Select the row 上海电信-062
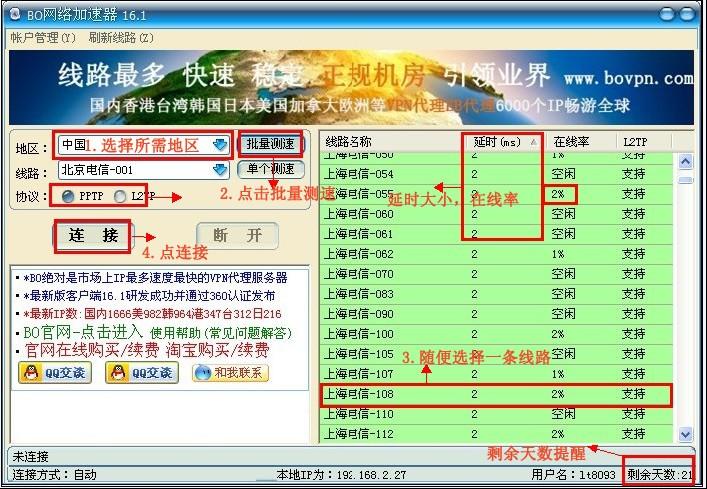Image resolution: width=707 pixels, height=489 pixels. (x=496, y=254)
